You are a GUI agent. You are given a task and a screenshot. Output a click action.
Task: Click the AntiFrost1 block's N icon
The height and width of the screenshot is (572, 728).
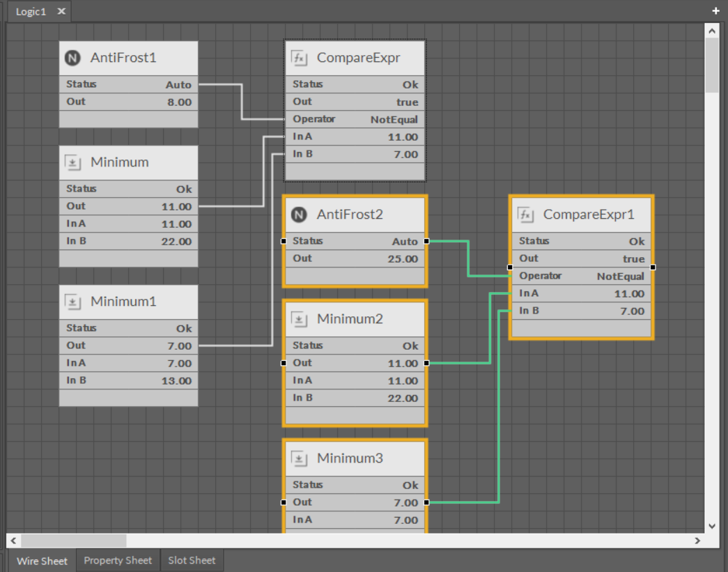tap(72, 58)
